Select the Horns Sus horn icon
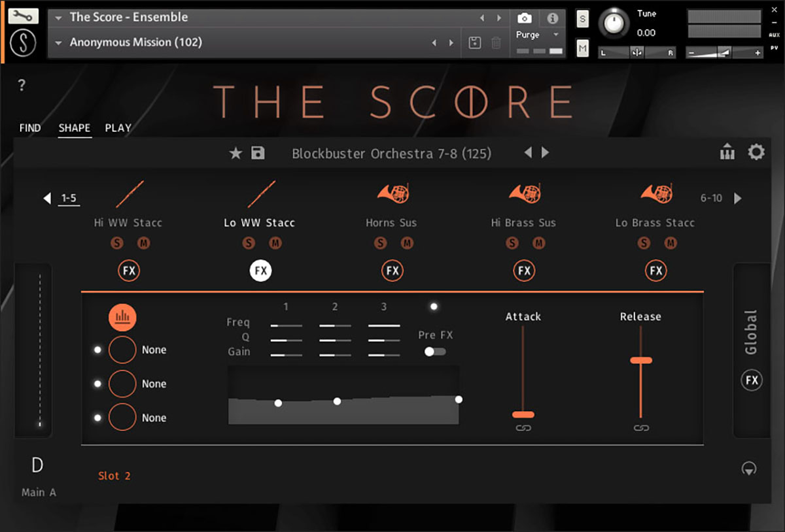Screen dimensions: 785x532 tap(392, 193)
